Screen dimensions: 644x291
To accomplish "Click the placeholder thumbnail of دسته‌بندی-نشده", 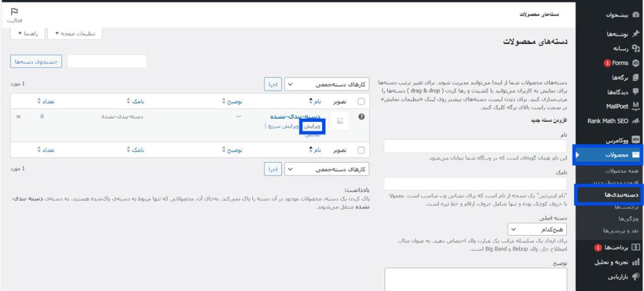I will tap(340, 121).
